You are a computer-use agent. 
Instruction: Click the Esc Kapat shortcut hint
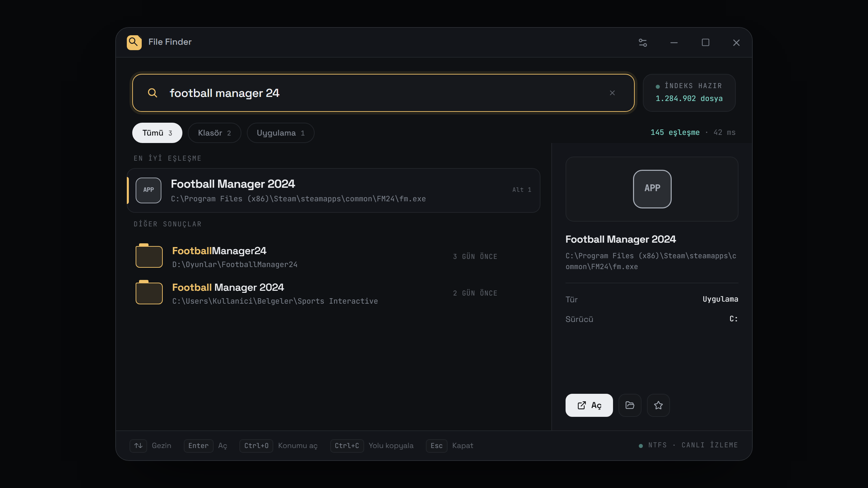[450, 446]
